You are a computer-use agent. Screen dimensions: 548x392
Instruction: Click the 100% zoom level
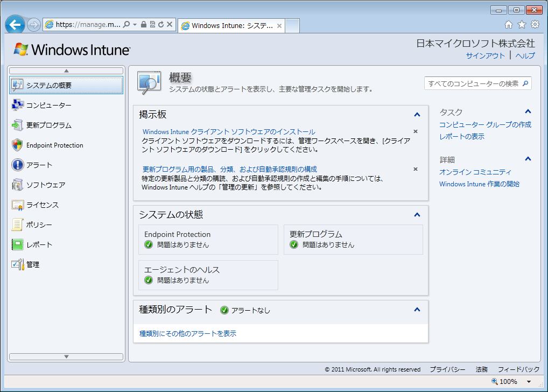tap(508, 382)
